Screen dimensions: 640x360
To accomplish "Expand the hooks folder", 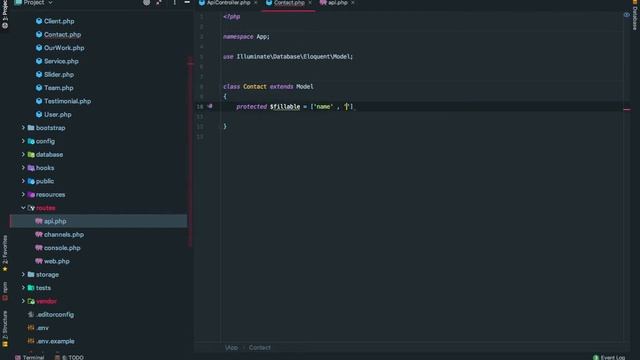I will pyautogui.click(x=23, y=168).
